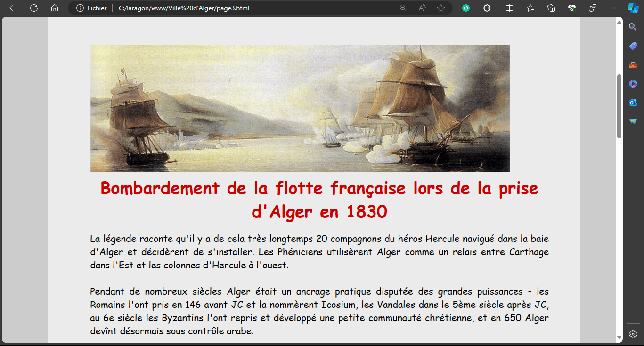Open the Extensions puzzle menu
The image size is (644, 346).
click(487, 8)
